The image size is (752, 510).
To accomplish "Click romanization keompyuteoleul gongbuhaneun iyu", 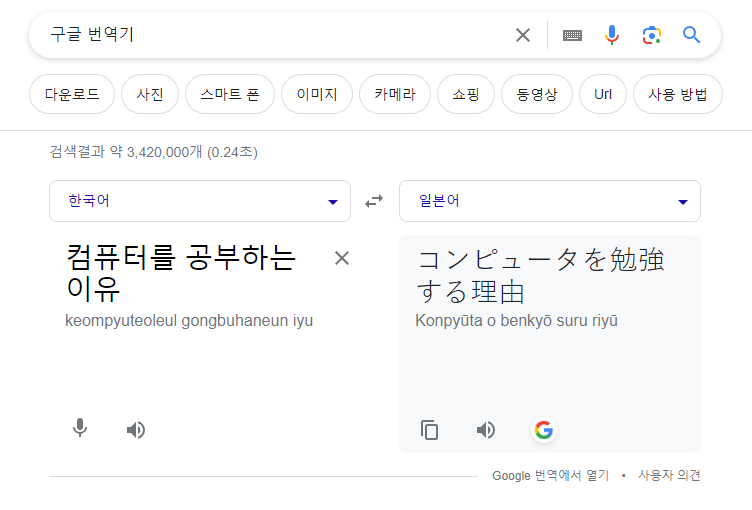I will click(189, 320).
